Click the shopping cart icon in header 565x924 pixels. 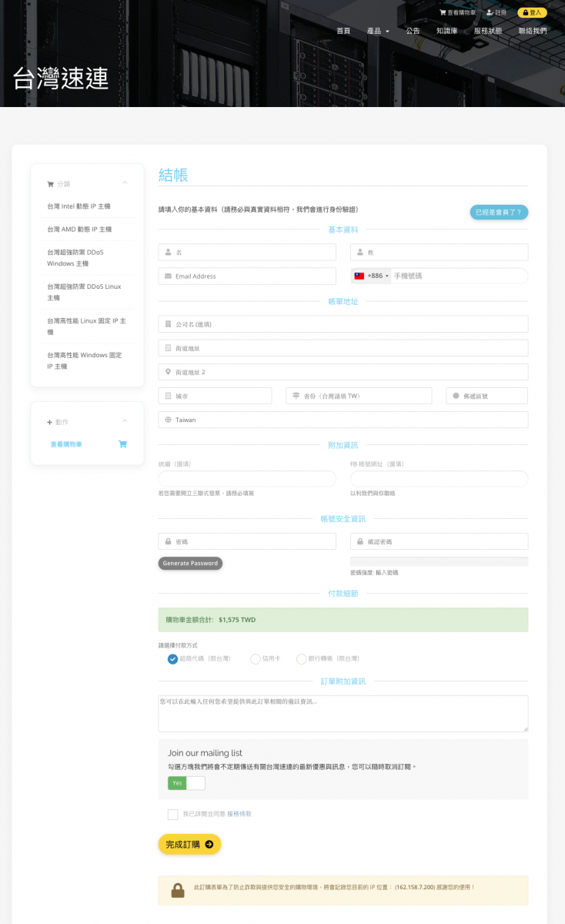[x=442, y=13]
